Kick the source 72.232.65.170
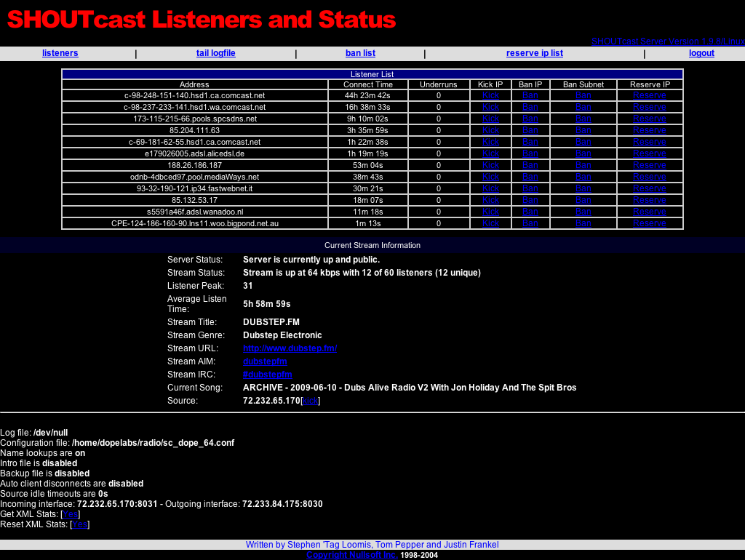The height and width of the screenshot is (560, 745). (x=310, y=401)
